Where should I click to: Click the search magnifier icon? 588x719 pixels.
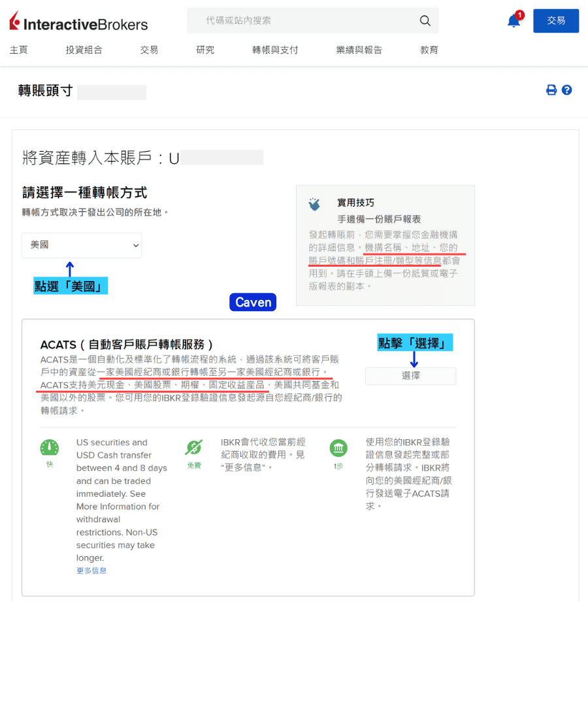(425, 21)
